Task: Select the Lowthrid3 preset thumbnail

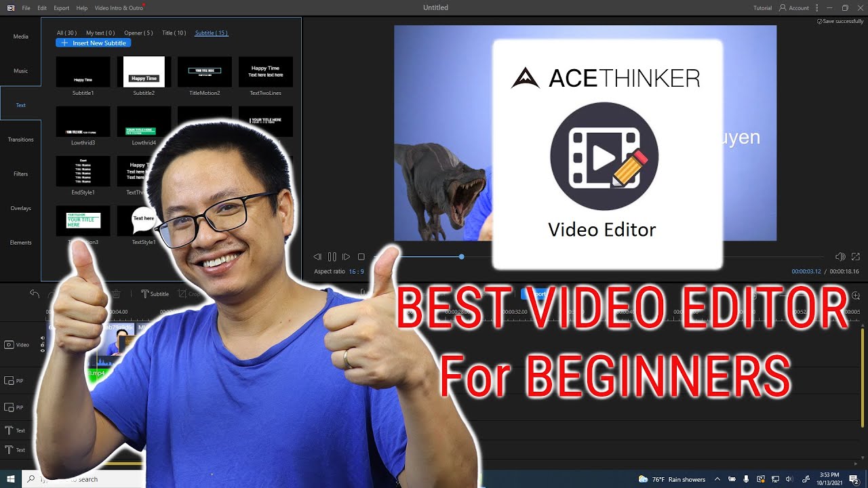Action: (x=83, y=122)
